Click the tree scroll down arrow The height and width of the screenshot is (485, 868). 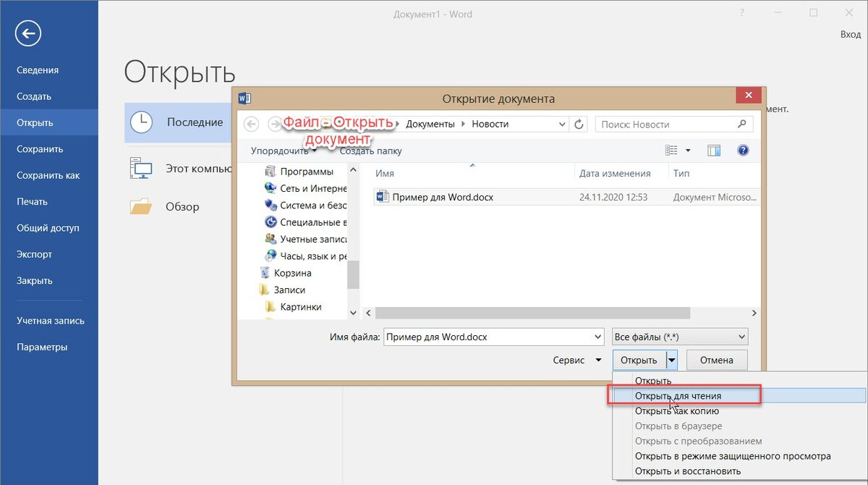click(353, 313)
